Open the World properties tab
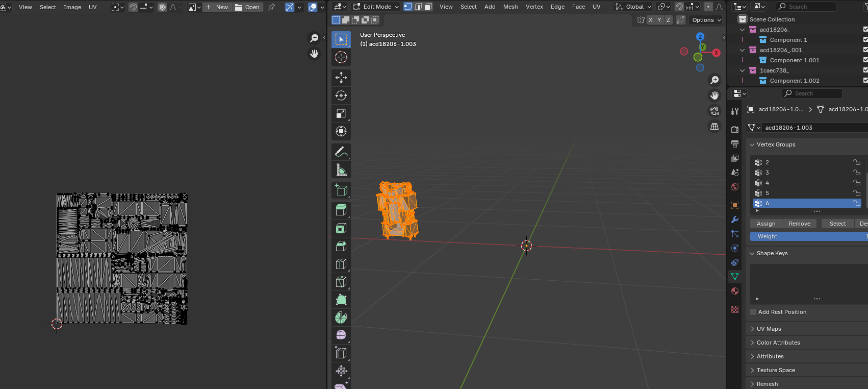This screenshot has width=868, height=389. (735, 187)
